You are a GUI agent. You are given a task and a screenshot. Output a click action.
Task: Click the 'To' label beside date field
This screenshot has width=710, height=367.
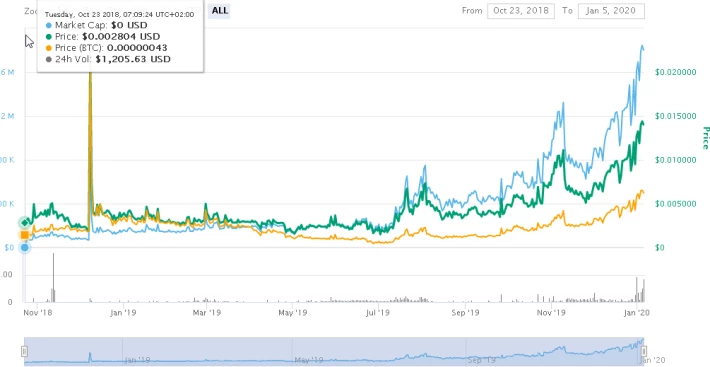pyautogui.click(x=567, y=10)
